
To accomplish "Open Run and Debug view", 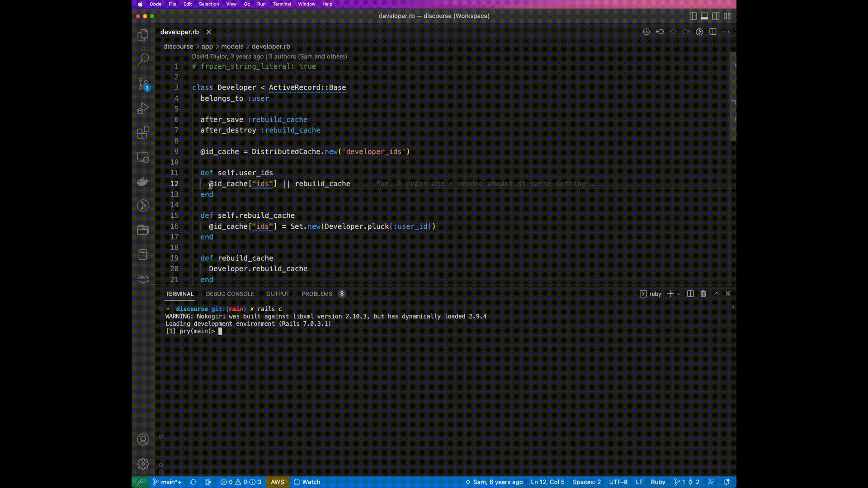I will point(143,108).
